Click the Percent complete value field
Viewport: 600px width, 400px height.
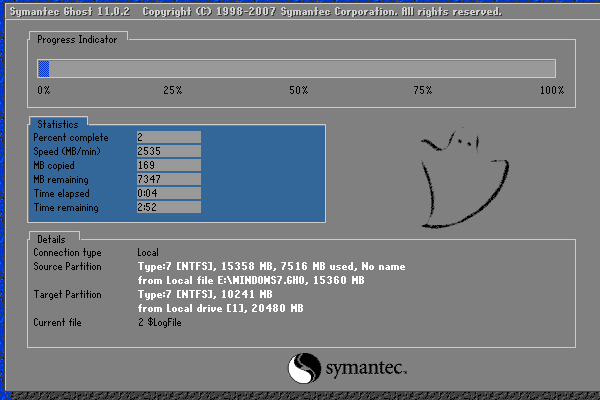click(x=169, y=137)
